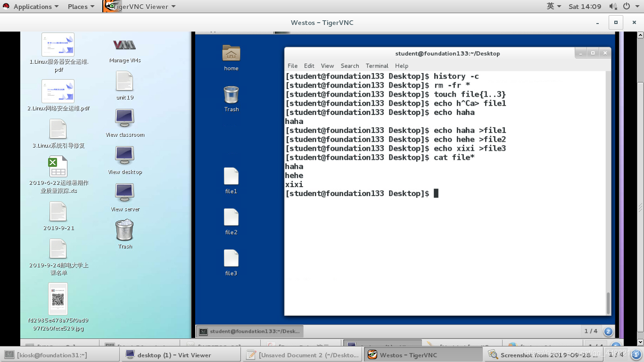Open terminal File menu

292,66
